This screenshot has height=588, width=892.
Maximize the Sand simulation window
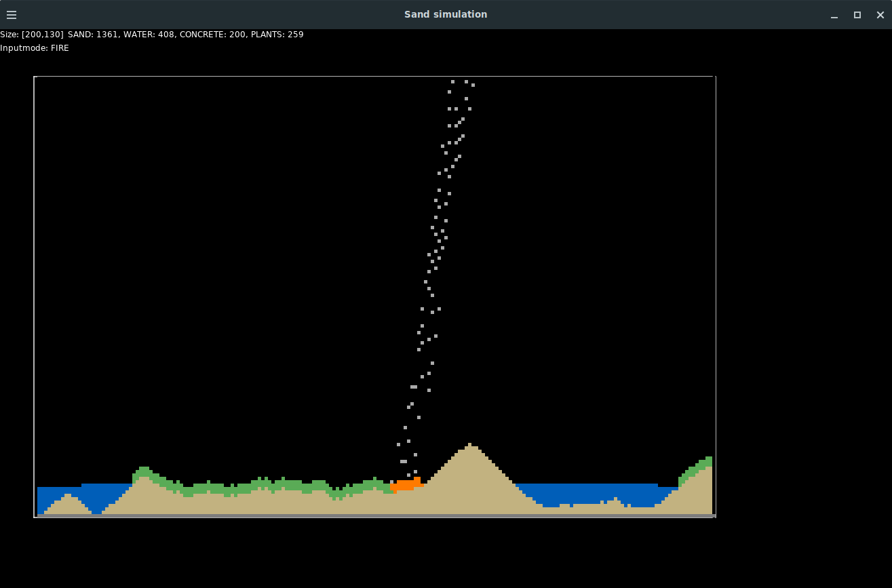[857, 15]
